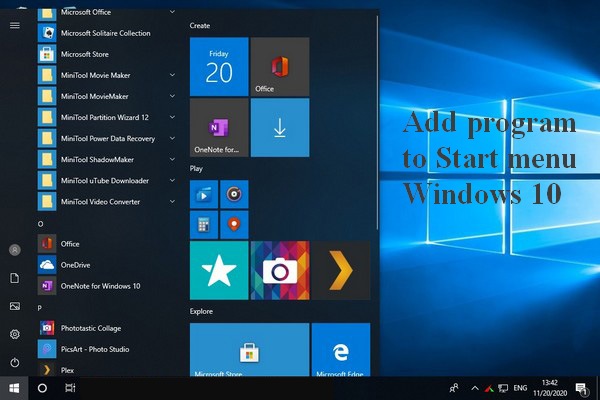Open Settings gear in Start sidebar
This screenshot has width=600, height=400.
(15, 334)
